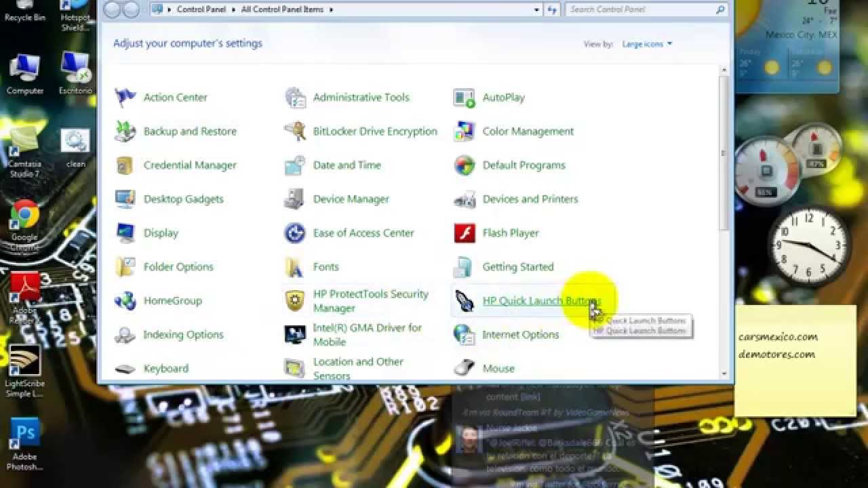Image resolution: width=868 pixels, height=488 pixels.
Task: Click the Internet Options link
Action: [x=521, y=335]
